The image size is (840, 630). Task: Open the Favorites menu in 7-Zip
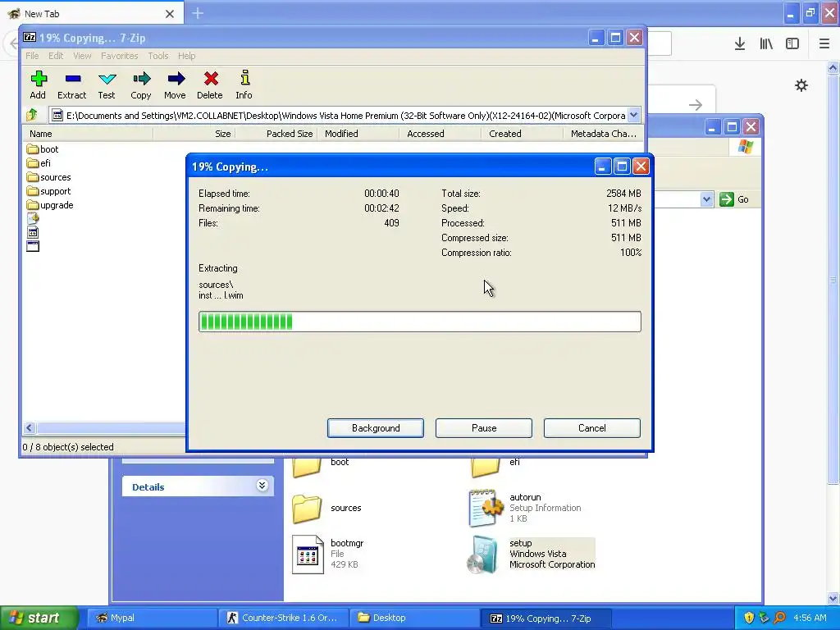(120, 56)
